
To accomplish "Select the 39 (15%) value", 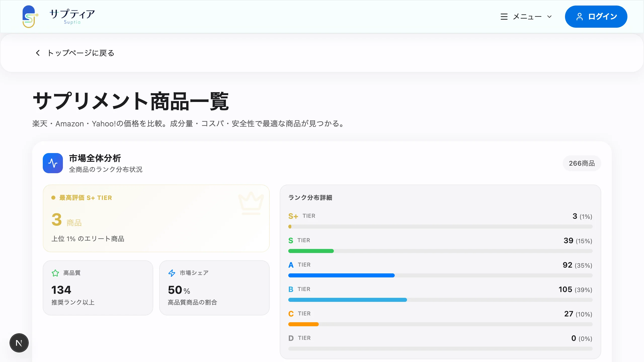I will click(x=578, y=241).
